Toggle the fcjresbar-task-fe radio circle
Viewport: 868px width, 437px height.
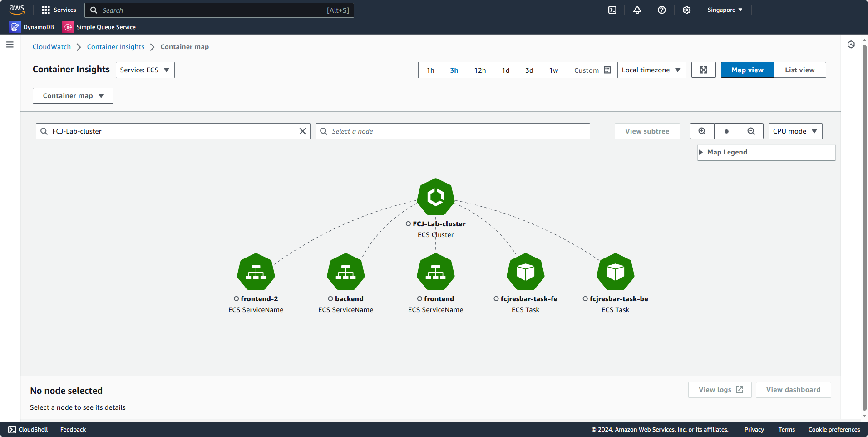[496, 299]
